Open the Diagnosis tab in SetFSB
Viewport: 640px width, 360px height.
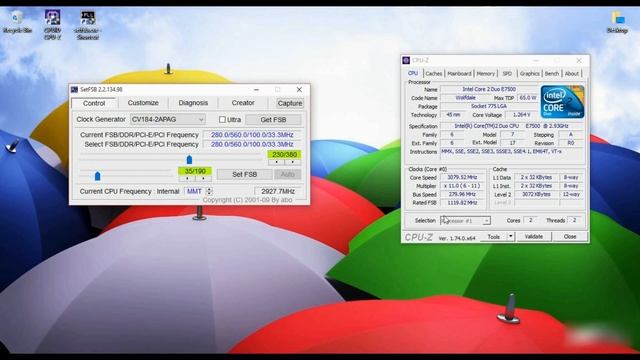[x=193, y=103]
